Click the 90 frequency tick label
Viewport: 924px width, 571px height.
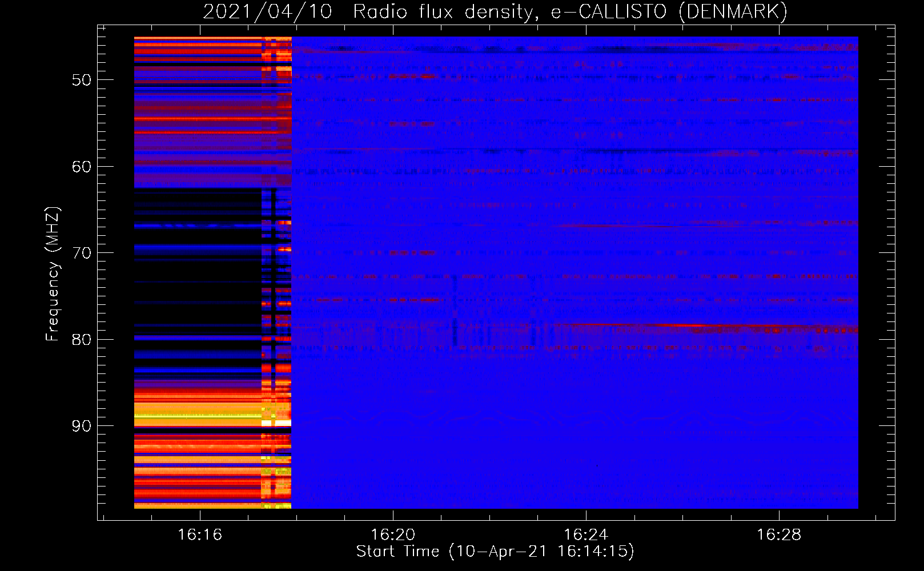[x=82, y=426]
